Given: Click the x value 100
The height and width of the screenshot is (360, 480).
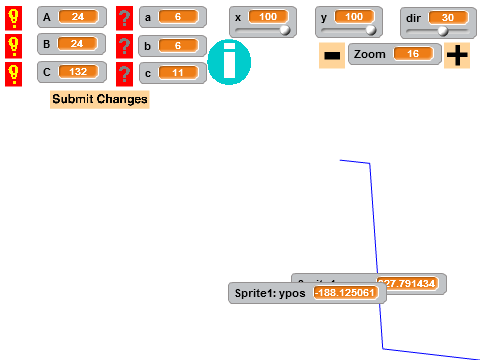Looking at the screenshot, I should pos(268,17).
